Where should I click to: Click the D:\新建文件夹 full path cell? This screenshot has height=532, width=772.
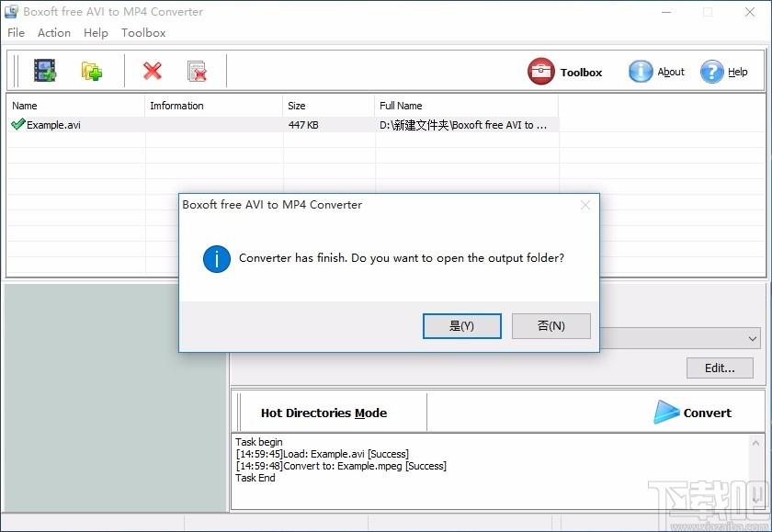pos(463,125)
